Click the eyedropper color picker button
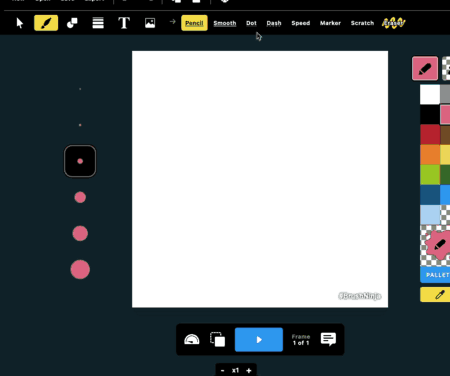 pyautogui.click(x=435, y=295)
